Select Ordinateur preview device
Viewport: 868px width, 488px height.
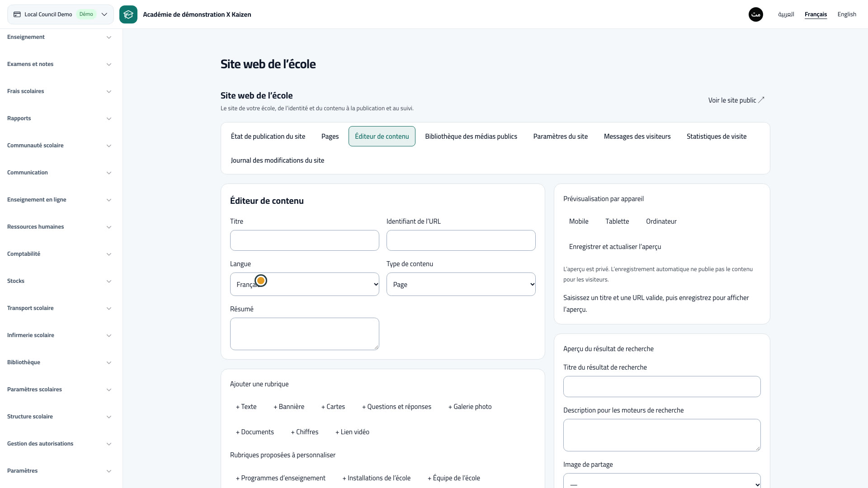(661, 221)
